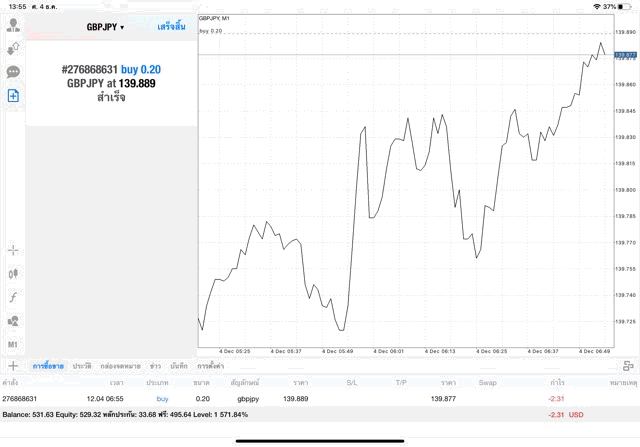Open the trade up/down arrows icon

(13, 49)
